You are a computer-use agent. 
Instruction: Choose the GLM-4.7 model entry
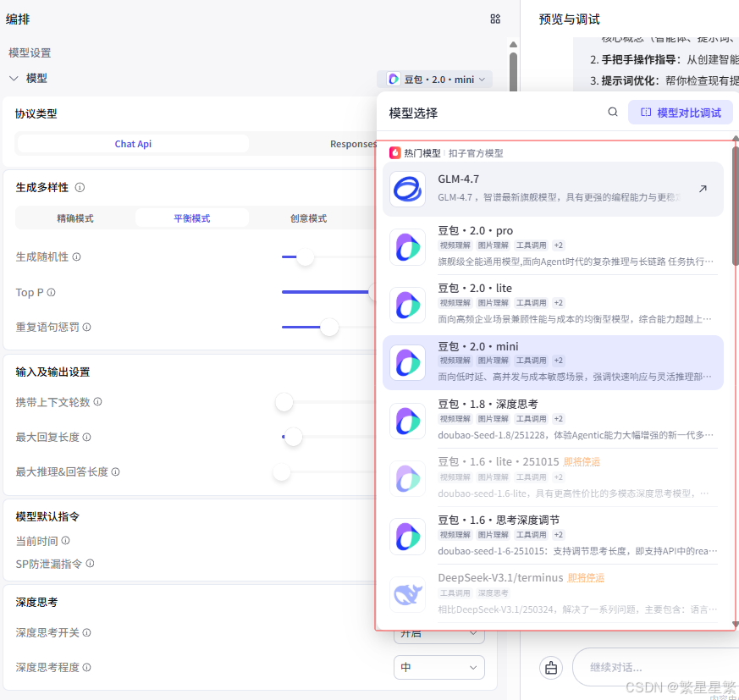click(x=553, y=189)
